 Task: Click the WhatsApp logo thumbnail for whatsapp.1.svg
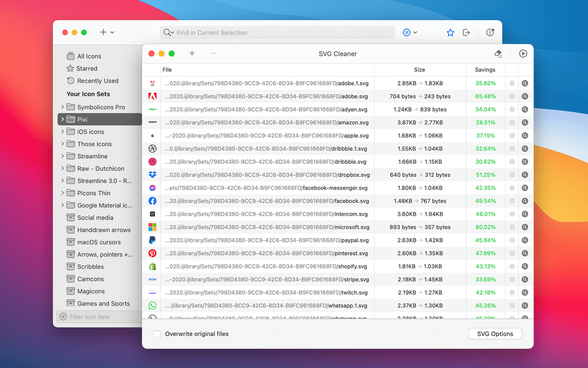click(x=152, y=306)
